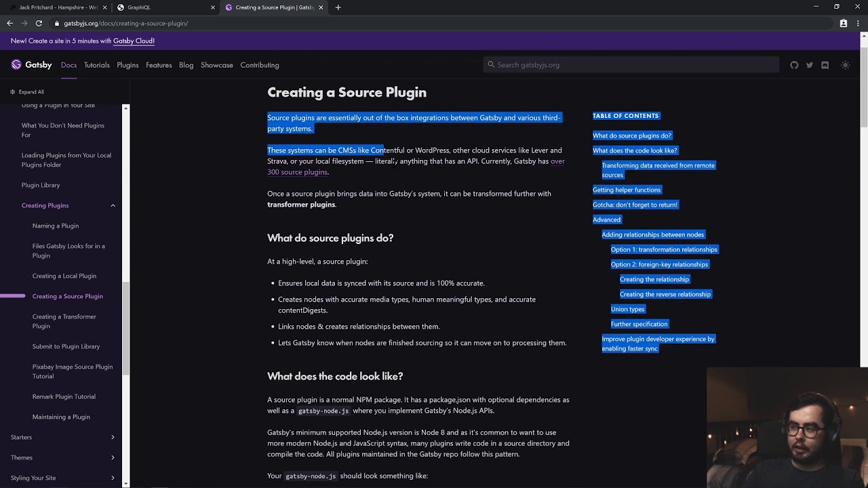Open Remark Plugin Tutorial page
868x488 pixels.
coord(64,396)
